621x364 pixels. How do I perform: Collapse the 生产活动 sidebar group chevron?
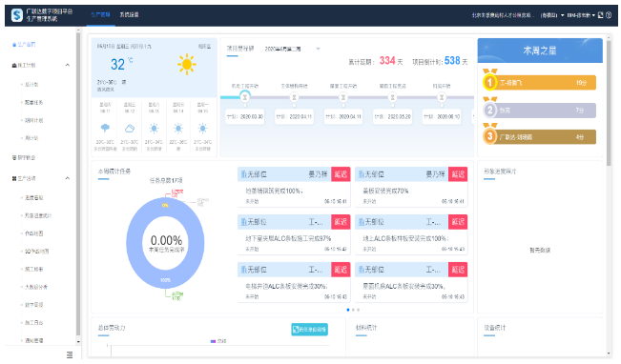point(68,179)
